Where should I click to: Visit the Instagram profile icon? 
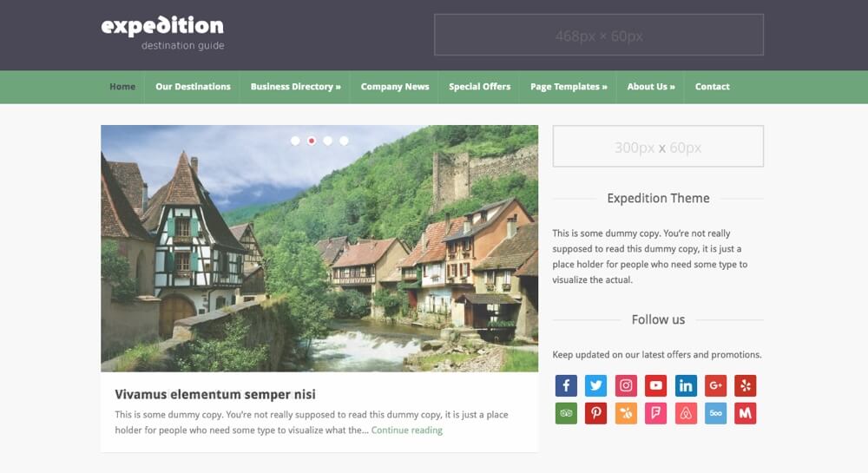tap(626, 385)
